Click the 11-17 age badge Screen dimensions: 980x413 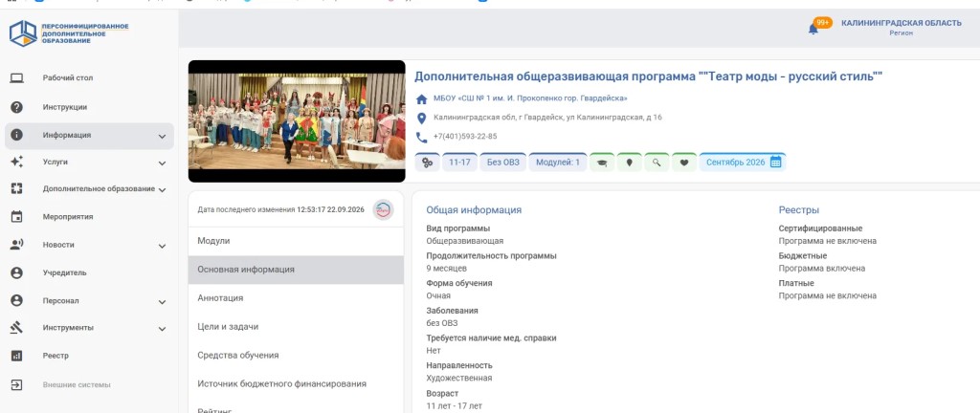(459, 163)
